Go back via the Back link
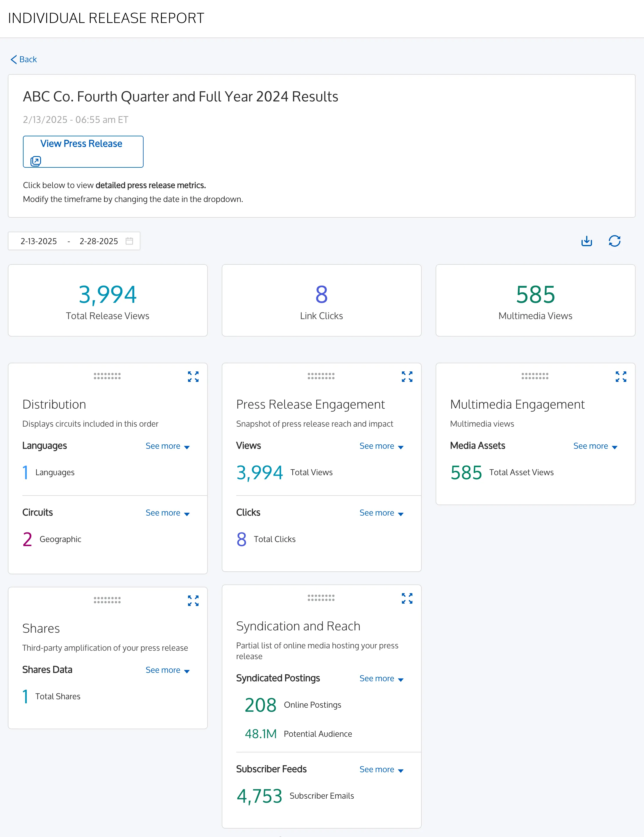Viewport: 644px width, 837px height. point(24,59)
